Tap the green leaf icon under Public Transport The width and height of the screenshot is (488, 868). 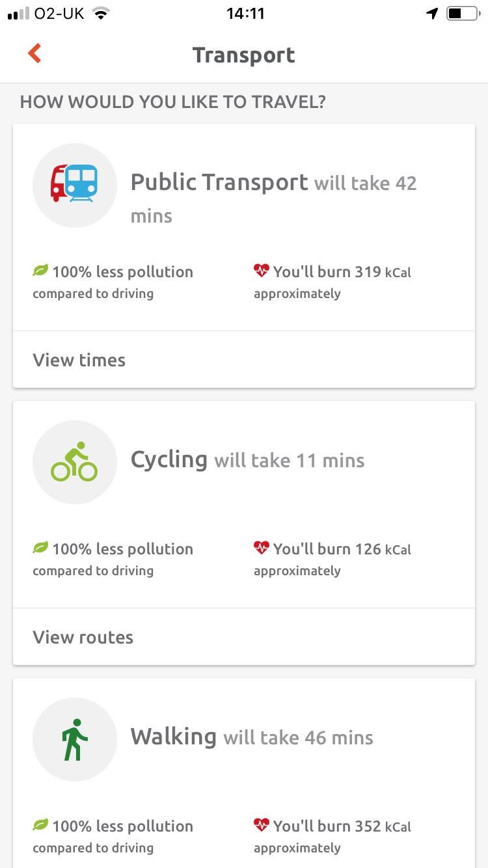tap(40, 271)
